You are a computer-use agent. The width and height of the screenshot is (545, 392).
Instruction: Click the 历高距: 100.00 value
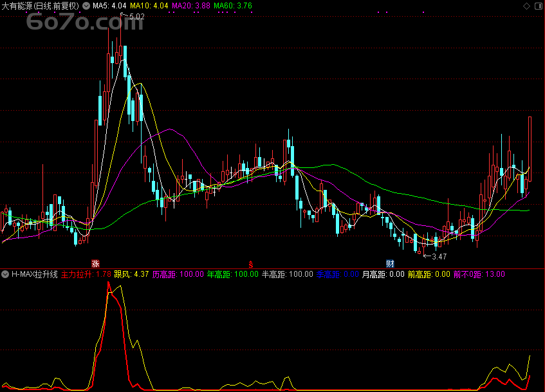click(x=178, y=274)
